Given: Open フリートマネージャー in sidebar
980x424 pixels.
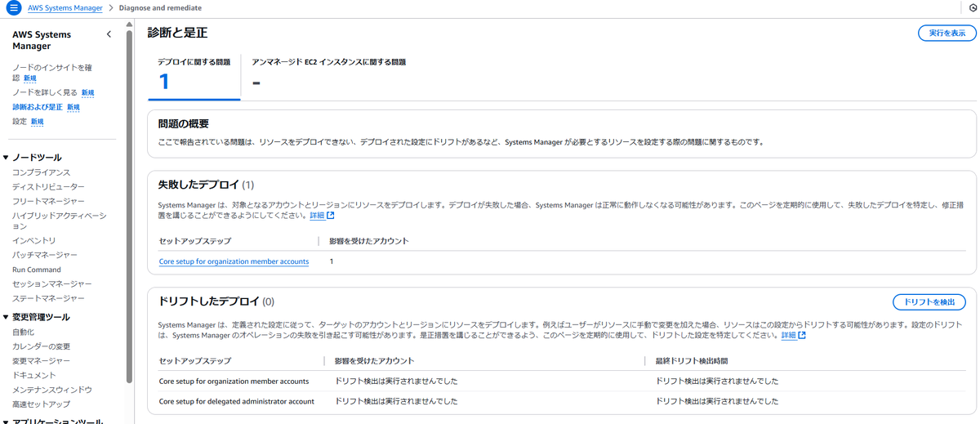Looking at the screenshot, I should click(48, 201).
